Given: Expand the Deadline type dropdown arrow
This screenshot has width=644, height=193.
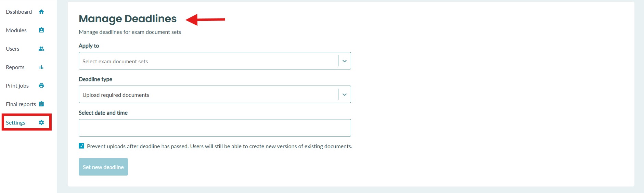Looking at the screenshot, I should click(345, 94).
